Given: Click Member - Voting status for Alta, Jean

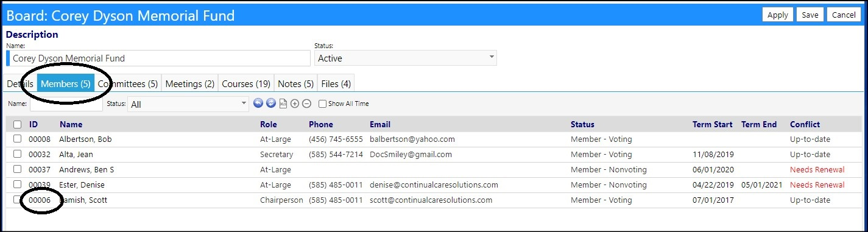Looking at the screenshot, I should tap(601, 154).
